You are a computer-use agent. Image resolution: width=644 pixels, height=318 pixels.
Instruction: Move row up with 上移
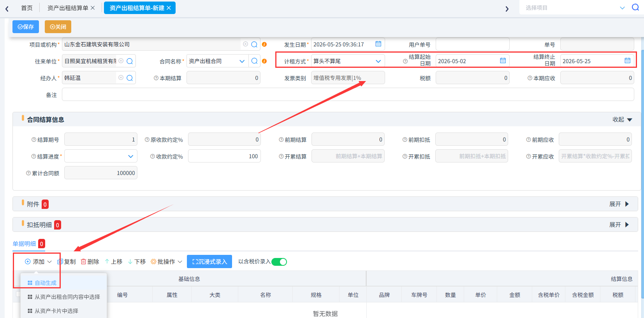point(113,262)
